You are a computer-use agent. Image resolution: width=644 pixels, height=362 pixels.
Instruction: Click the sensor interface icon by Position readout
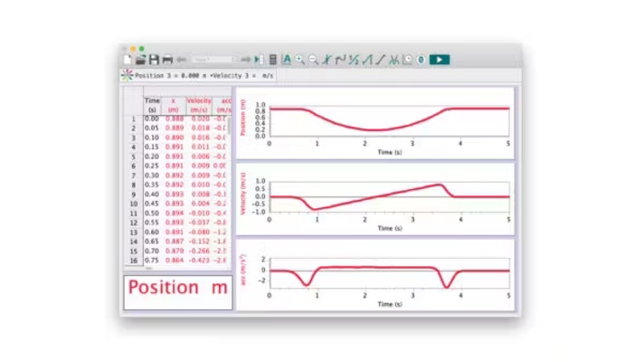[x=128, y=75]
